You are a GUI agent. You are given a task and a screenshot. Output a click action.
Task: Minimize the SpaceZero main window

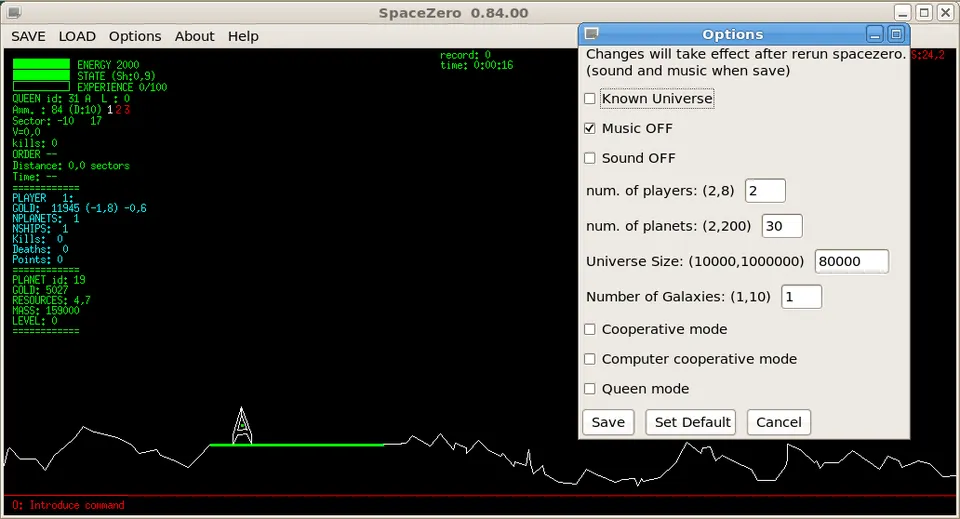[x=902, y=13]
